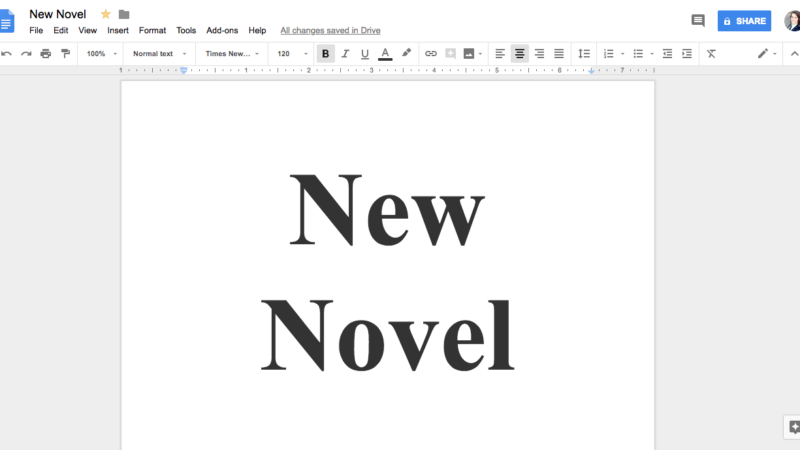Click the print icon in toolbar

[x=46, y=54]
